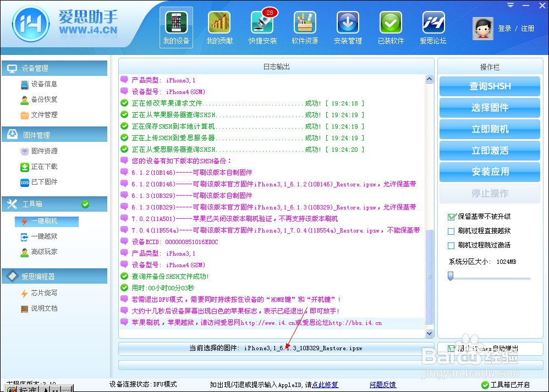Toggle 阻止iTunes自动弹出 checkbox

point(451,348)
